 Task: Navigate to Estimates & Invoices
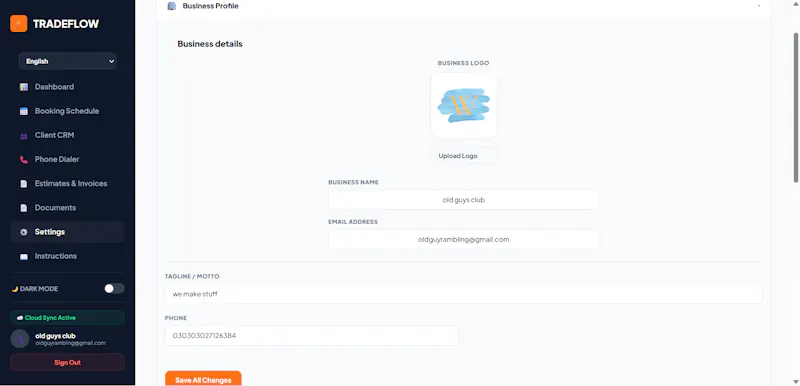coord(67,184)
